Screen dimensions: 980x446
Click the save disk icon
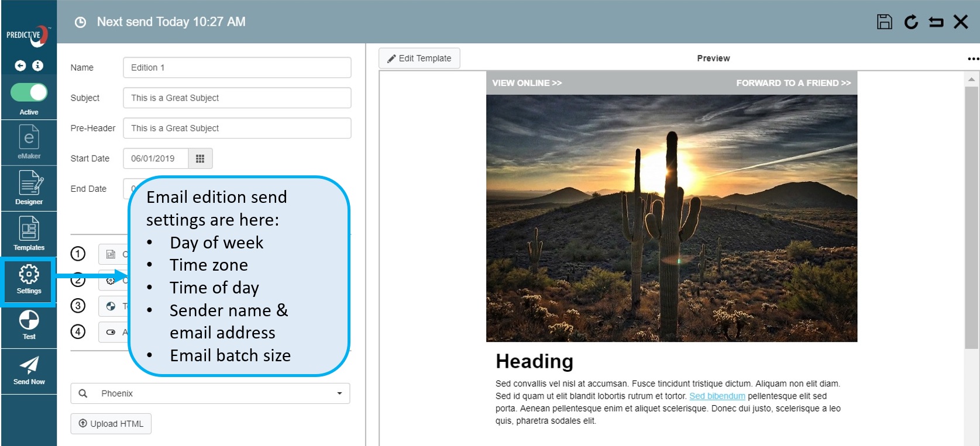coord(884,22)
